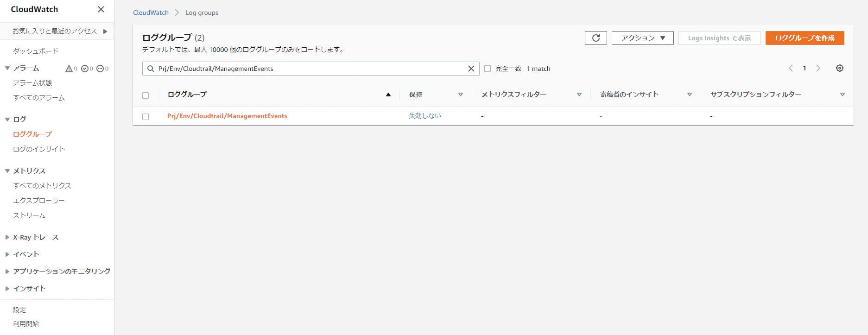
Task: Clear the log group search filter
Action: (x=471, y=69)
